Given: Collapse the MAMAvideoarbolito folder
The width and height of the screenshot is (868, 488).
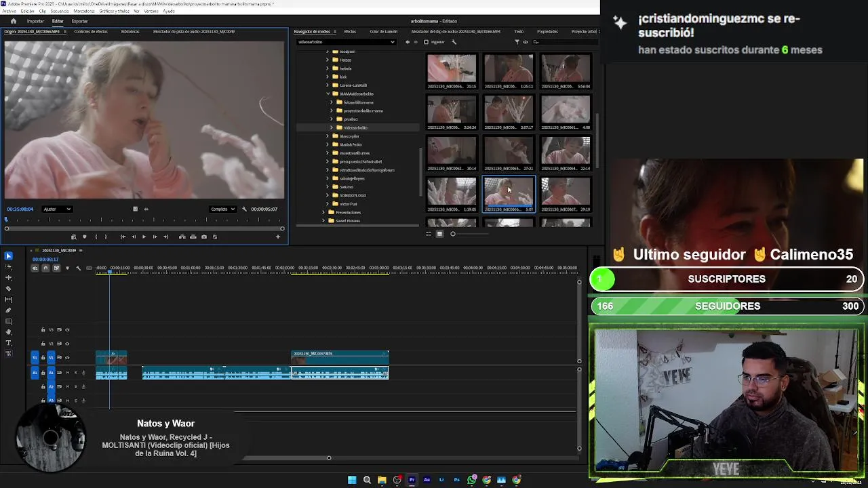Looking at the screenshot, I should point(328,94).
